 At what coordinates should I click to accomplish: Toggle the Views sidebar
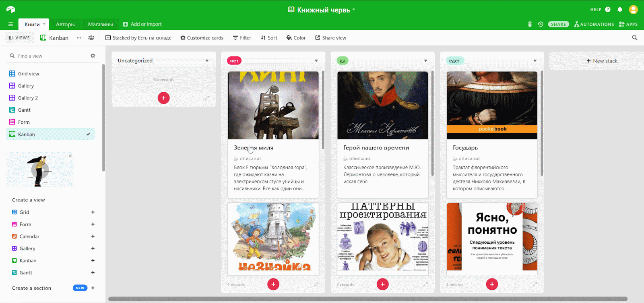click(19, 37)
